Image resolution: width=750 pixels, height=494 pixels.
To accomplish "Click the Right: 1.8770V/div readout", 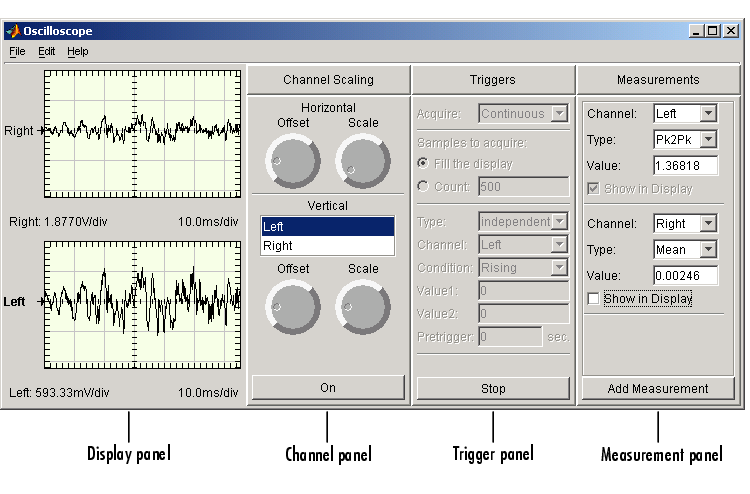I will [x=58, y=222].
